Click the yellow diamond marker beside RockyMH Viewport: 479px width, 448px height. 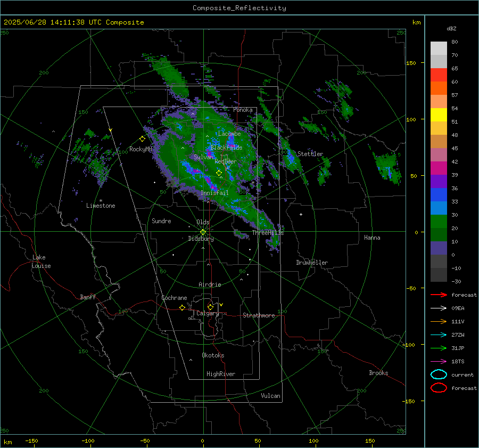point(142,139)
